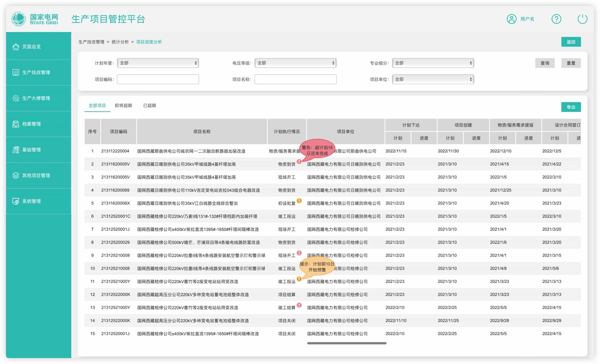
Task: Open help via question mark icon
Action: tap(556, 19)
